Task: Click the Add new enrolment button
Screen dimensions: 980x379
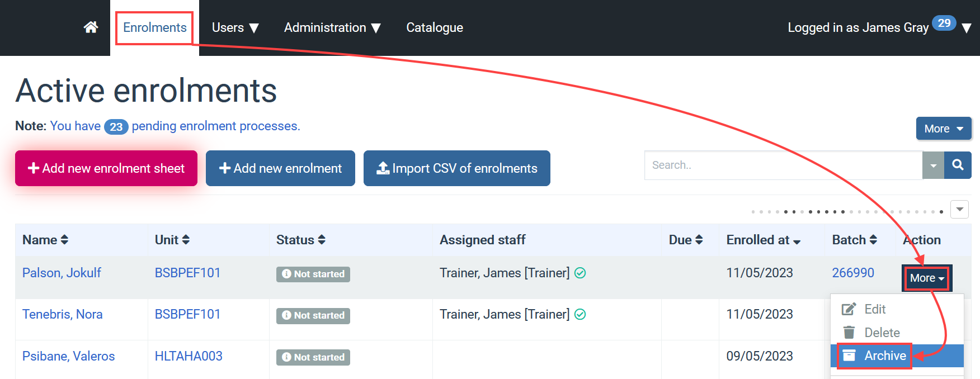Action: pos(280,168)
